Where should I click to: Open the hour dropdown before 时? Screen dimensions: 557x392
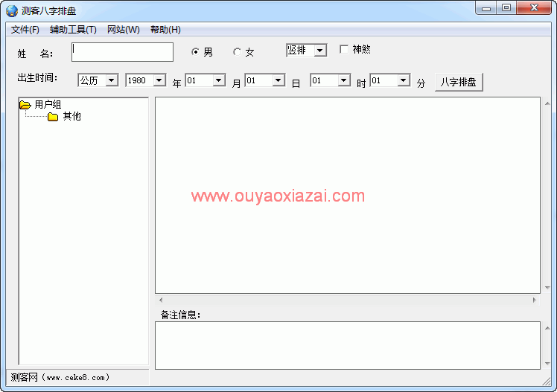[x=344, y=80]
